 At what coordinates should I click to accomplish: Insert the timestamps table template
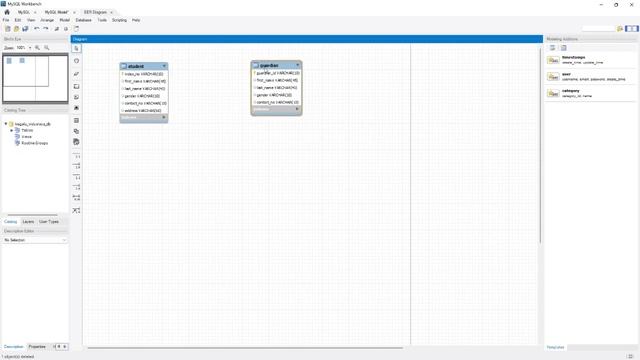click(591, 60)
